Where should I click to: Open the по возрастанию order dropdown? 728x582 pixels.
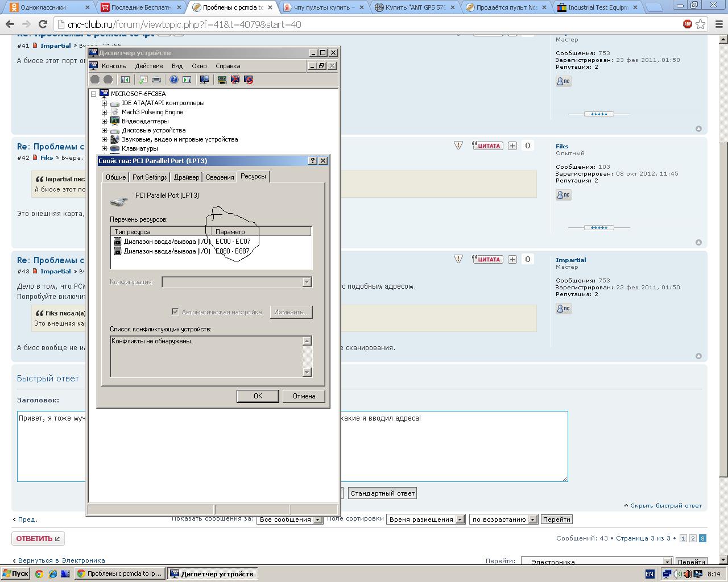pyautogui.click(x=503, y=519)
